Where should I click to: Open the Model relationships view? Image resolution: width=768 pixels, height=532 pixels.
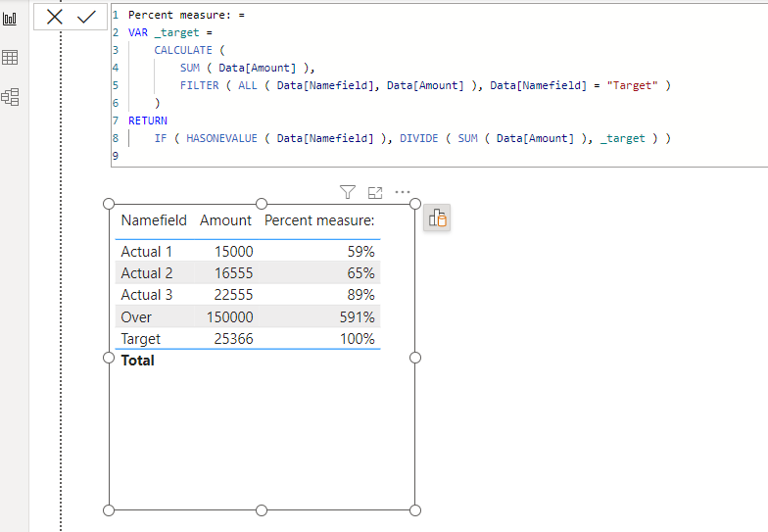pyautogui.click(x=10, y=97)
